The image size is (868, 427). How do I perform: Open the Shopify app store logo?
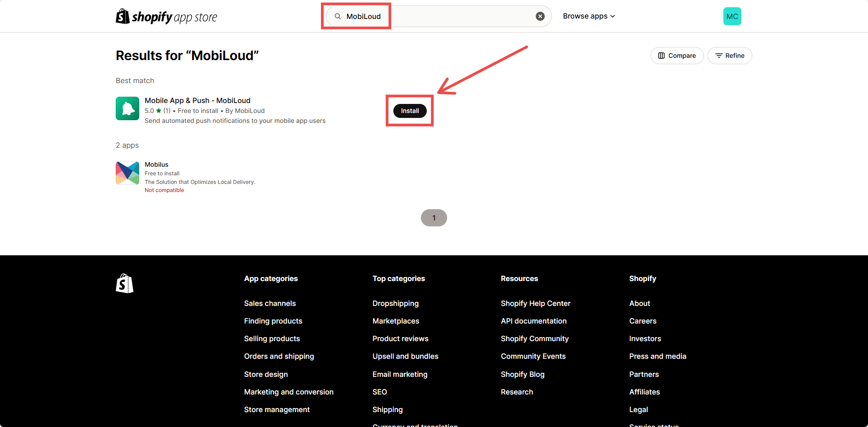(x=166, y=17)
